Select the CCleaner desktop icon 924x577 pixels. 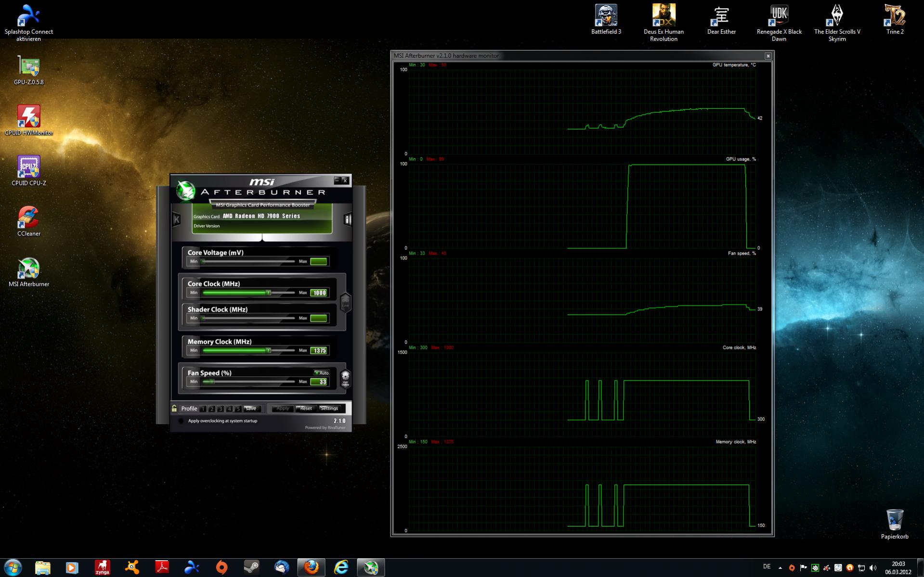(28, 221)
